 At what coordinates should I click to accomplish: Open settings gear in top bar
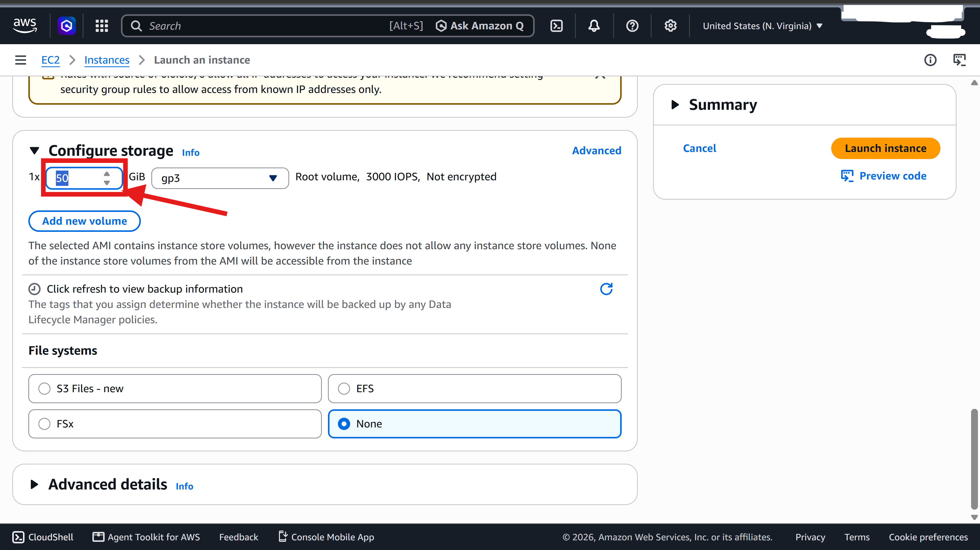click(x=670, y=26)
